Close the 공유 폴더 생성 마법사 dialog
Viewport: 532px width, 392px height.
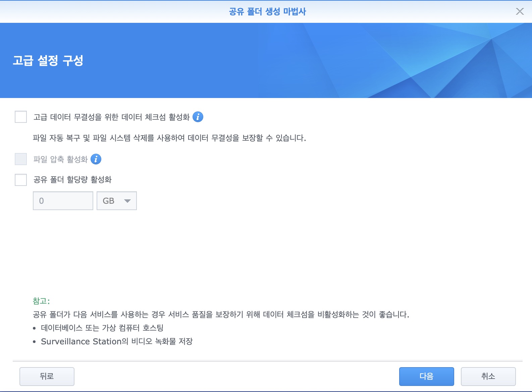(520, 11)
